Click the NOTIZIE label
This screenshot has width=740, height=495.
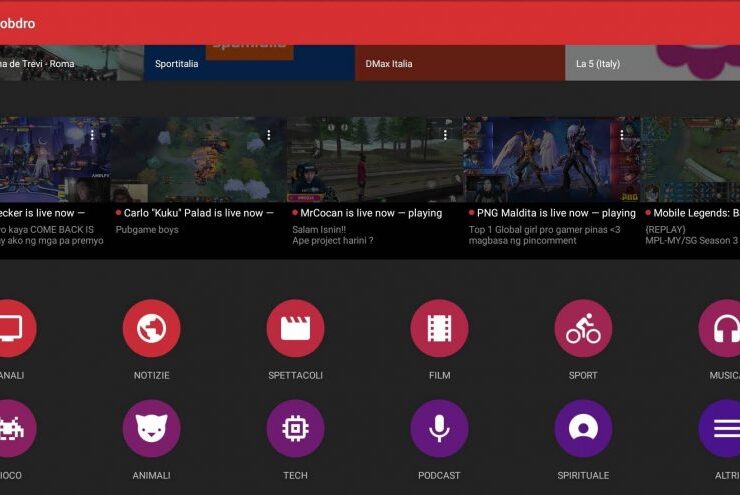tap(151, 376)
